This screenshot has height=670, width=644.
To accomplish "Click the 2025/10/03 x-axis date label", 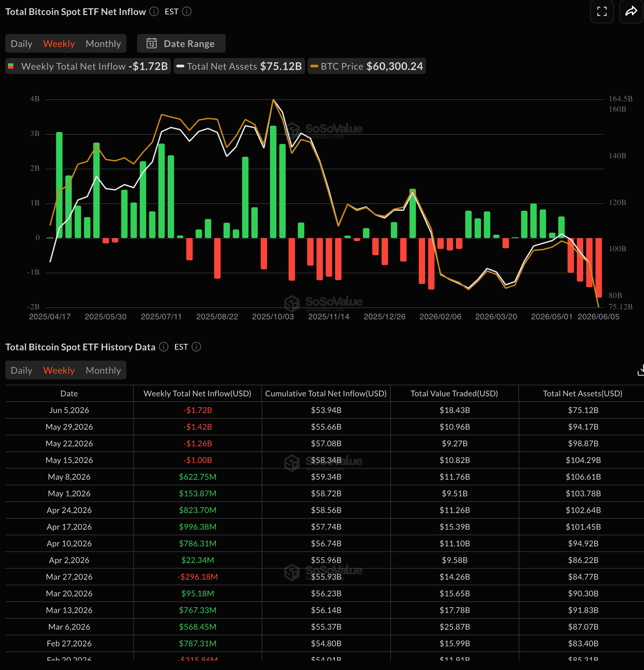I will click(273, 317).
